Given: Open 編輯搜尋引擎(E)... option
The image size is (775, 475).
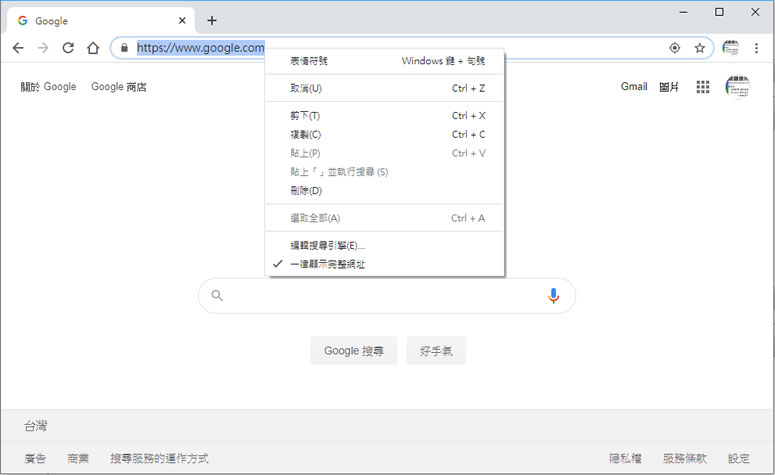Looking at the screenshot, I should [327, 245].
